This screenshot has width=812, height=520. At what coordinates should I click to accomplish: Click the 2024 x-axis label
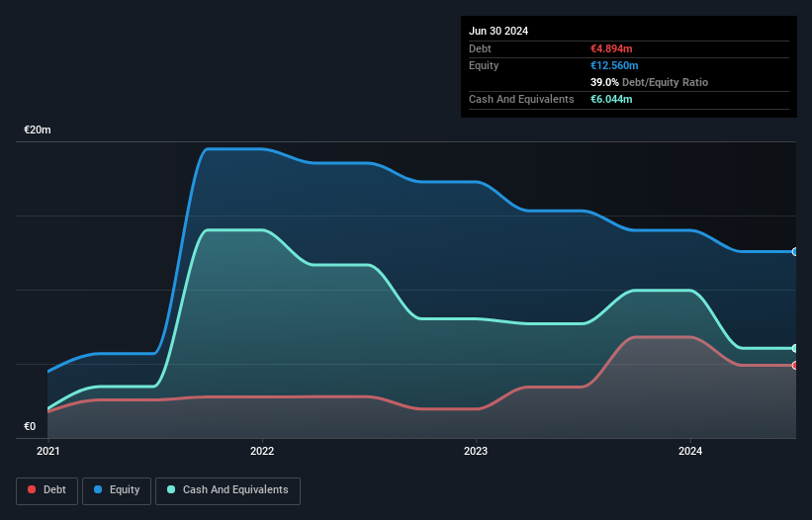[690, 451]
